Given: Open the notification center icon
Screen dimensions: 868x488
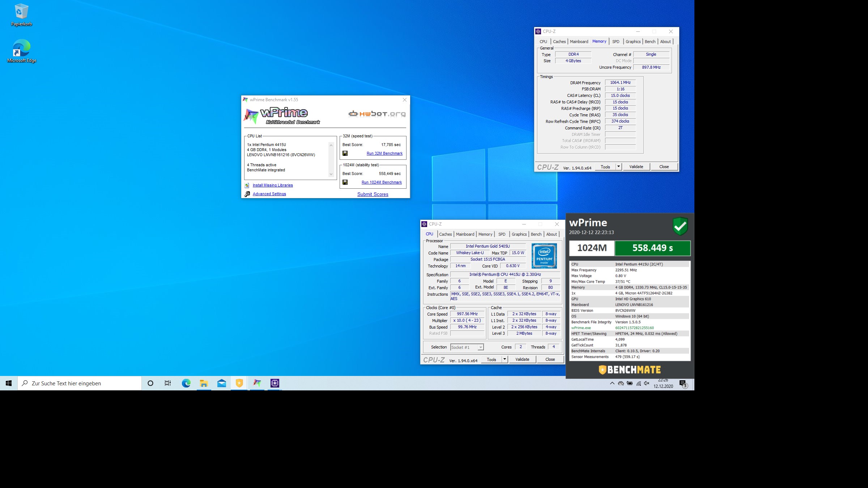Looking at the screenshot, I should tap(683, 384).
